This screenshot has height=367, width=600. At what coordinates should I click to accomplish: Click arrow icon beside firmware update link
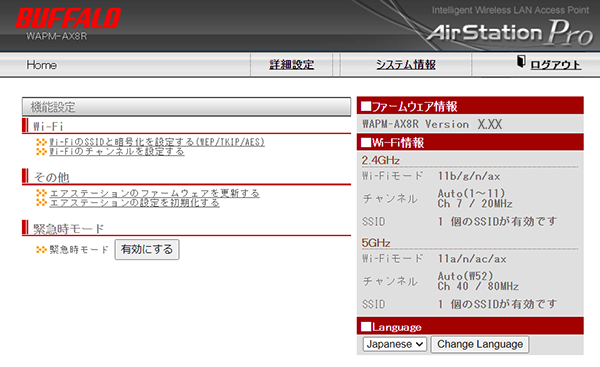pos(41,193)
